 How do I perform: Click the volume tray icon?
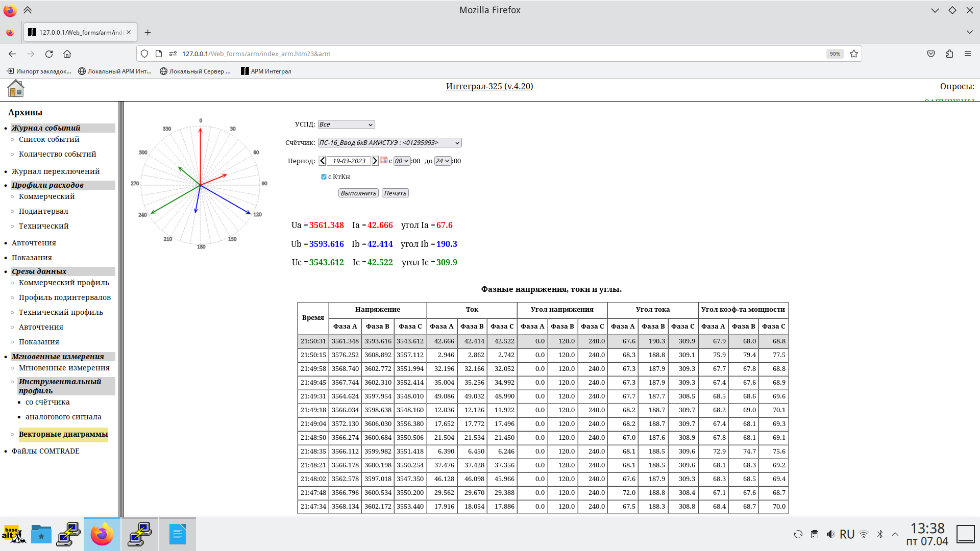click(830, 534)
